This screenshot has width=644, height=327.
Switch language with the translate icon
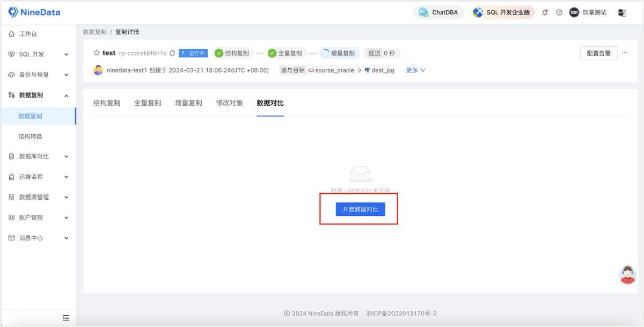click(622, 12)
